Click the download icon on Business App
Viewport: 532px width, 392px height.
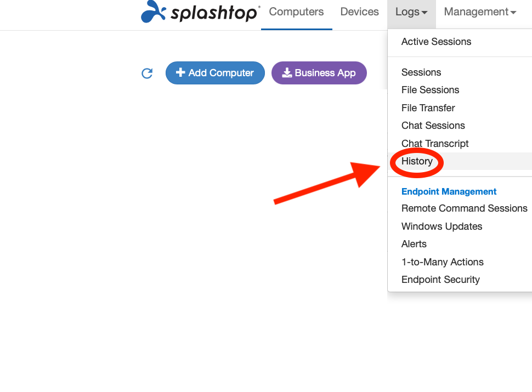[287, 72]
